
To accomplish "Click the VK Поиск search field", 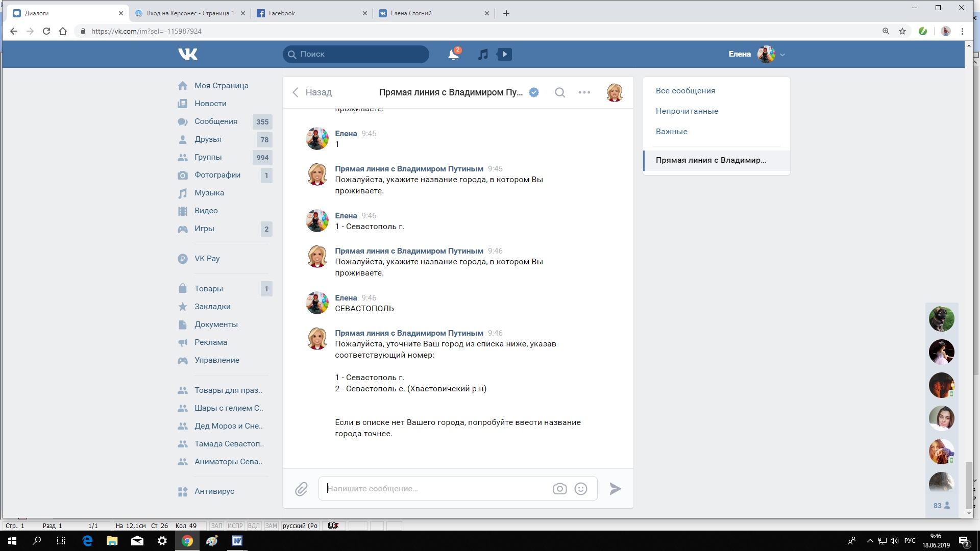I will tap(356, 54).
